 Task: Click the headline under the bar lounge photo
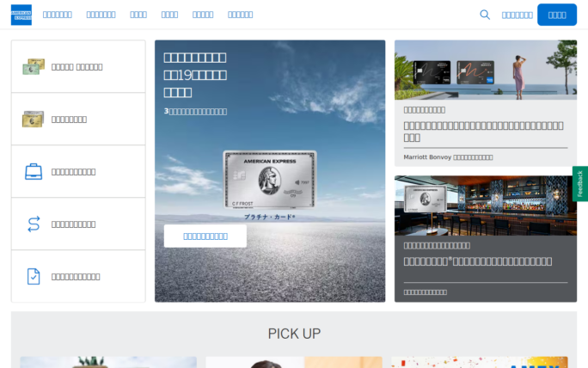coord(478,261)
